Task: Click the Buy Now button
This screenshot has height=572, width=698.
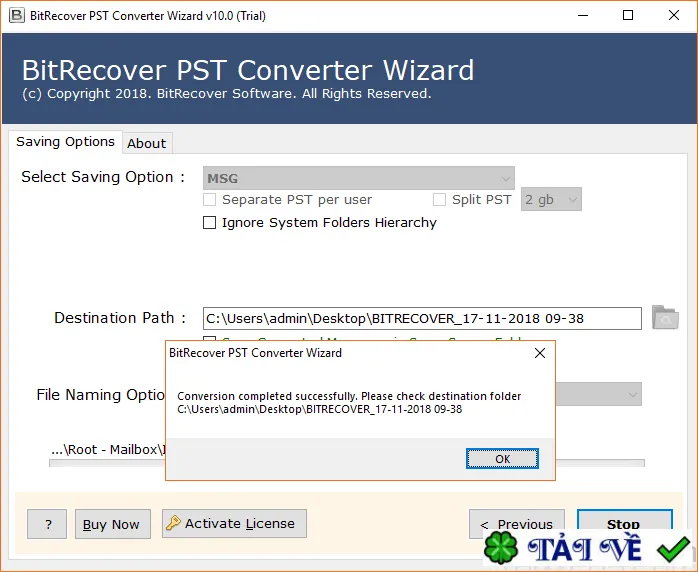Action: pos(113,524)
